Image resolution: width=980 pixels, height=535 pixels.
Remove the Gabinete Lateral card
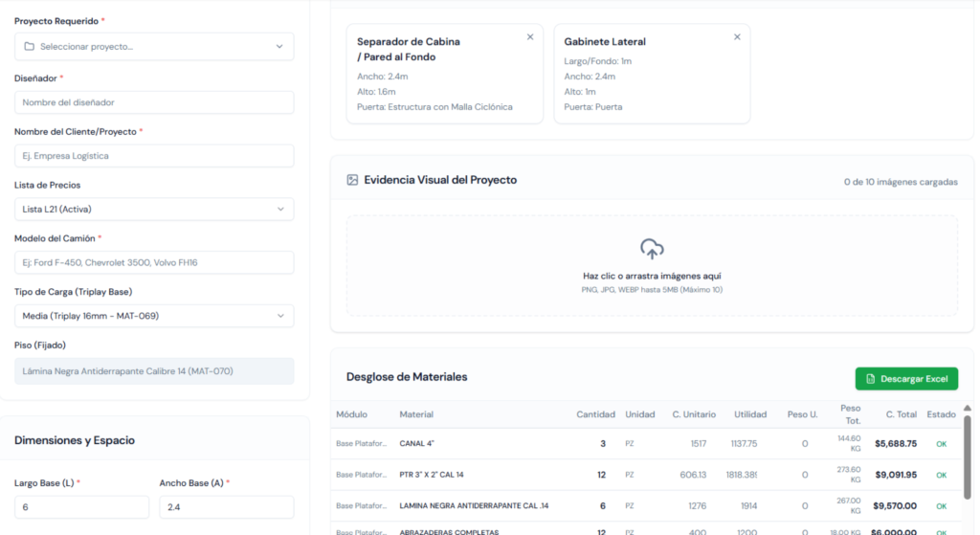click(x=737, y=37)
